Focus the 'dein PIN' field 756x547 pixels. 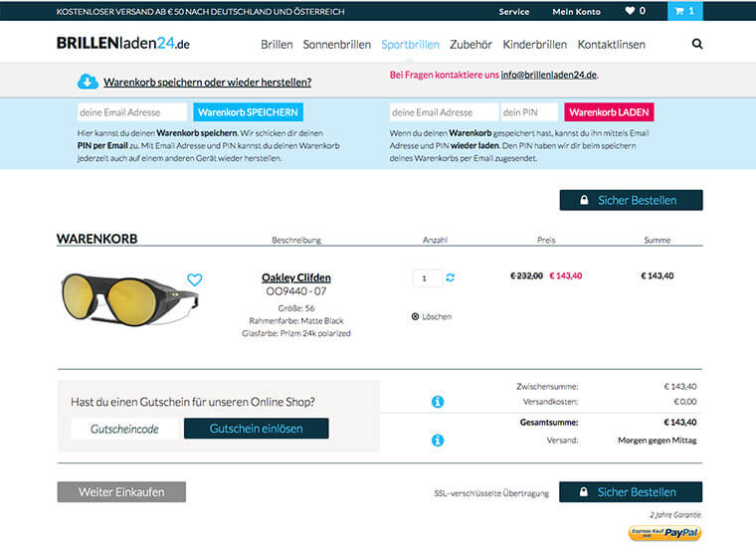point(529,112)
